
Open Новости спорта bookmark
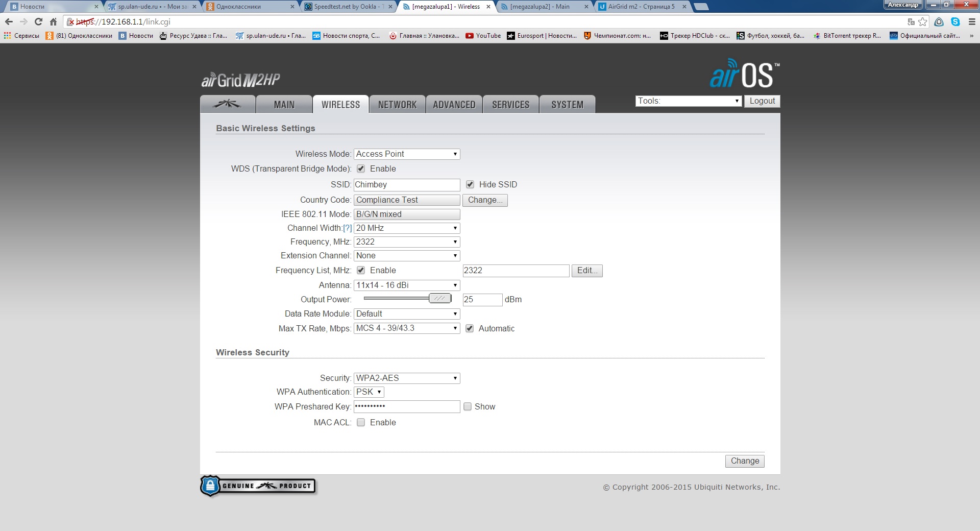[346, 36]
